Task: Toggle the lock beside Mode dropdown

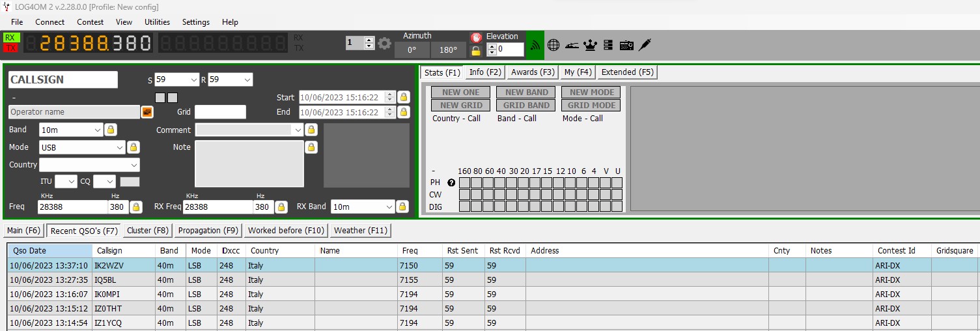Action: pos(133,147)
